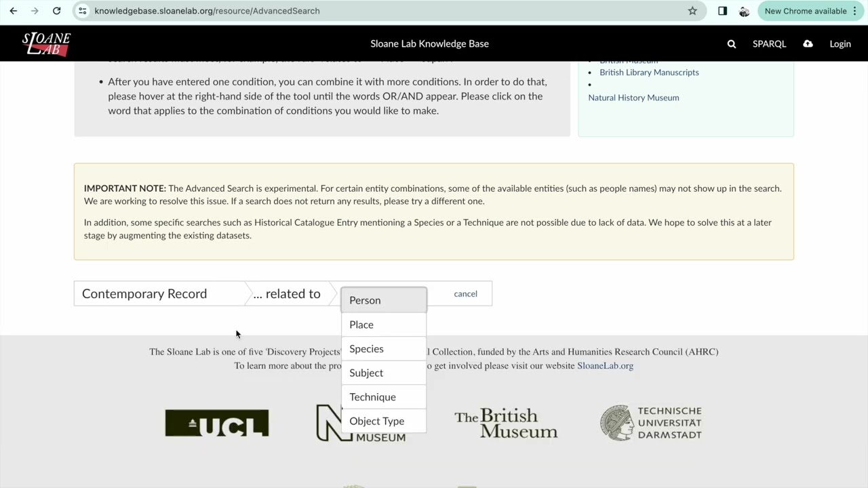Open the British Library Manuscripts link
868x488 pixels.
(x=649, y=72)
